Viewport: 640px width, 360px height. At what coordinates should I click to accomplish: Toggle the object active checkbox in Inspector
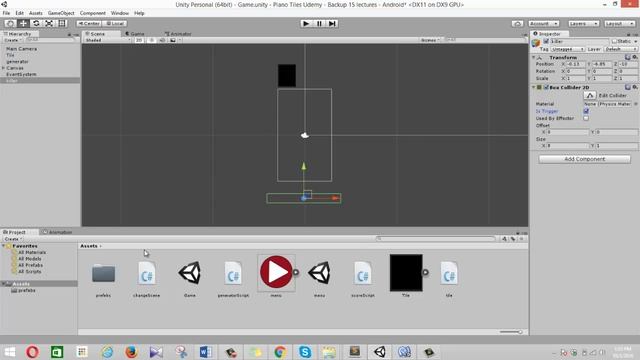point(546,41)
